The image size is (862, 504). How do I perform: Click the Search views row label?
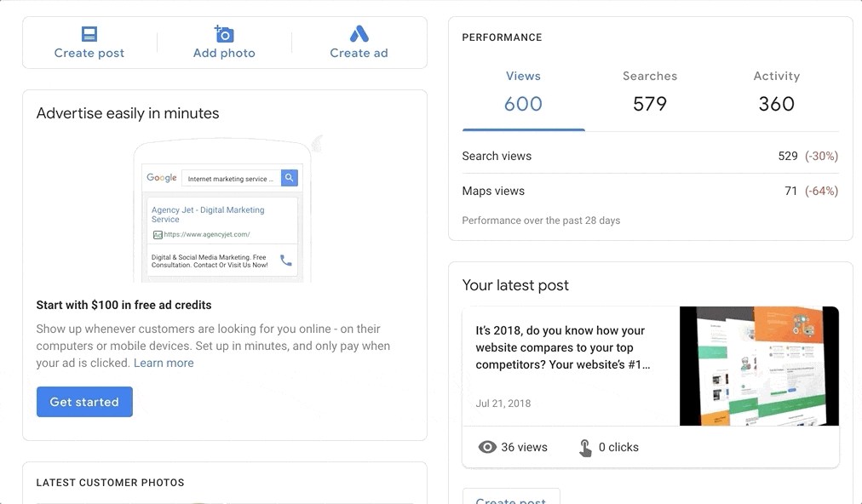click(497, 156)
